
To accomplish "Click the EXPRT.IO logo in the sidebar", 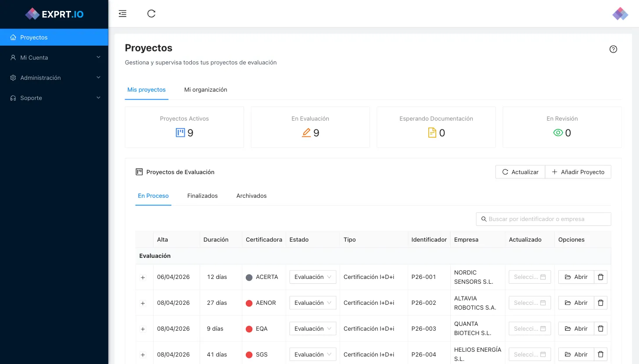I will 54,14.
